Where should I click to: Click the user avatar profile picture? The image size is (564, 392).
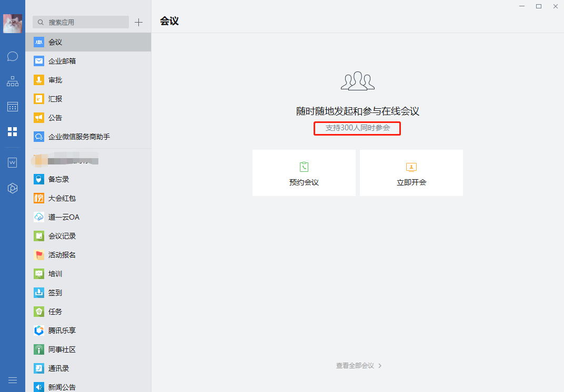13,24
